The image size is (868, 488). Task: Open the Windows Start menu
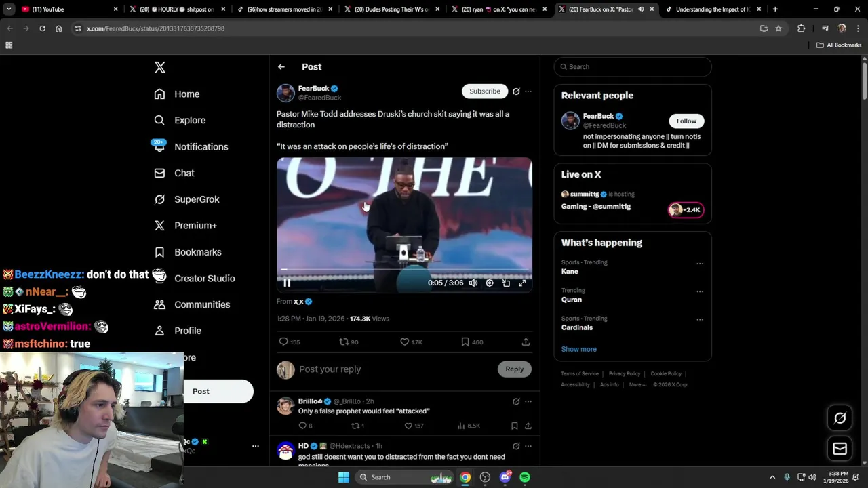coord(344,477)
